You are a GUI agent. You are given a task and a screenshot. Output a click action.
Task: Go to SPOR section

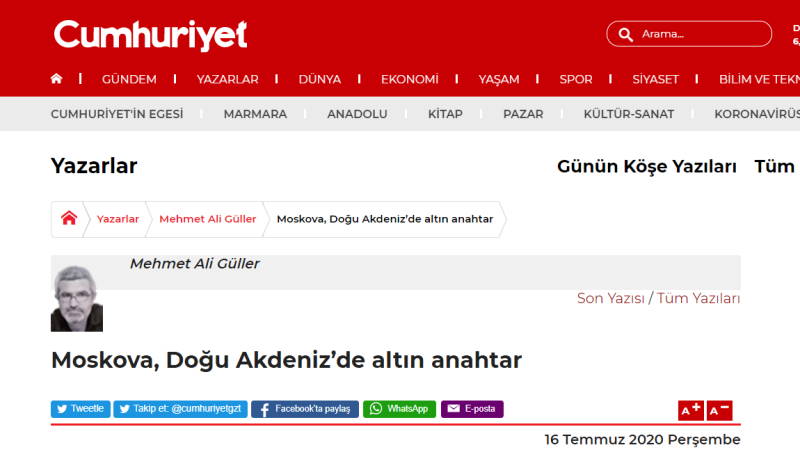coord(576,79)
